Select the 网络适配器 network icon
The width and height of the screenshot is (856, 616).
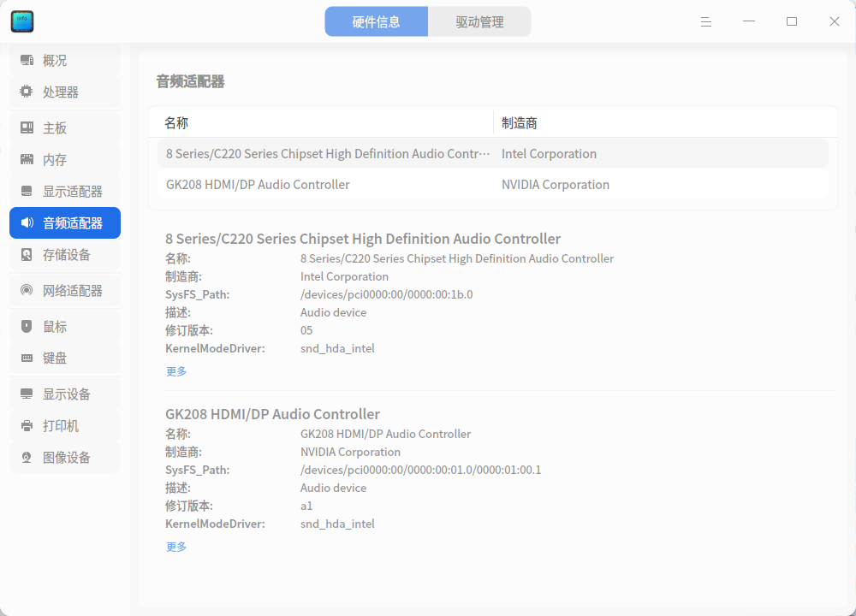pos(27,290)
